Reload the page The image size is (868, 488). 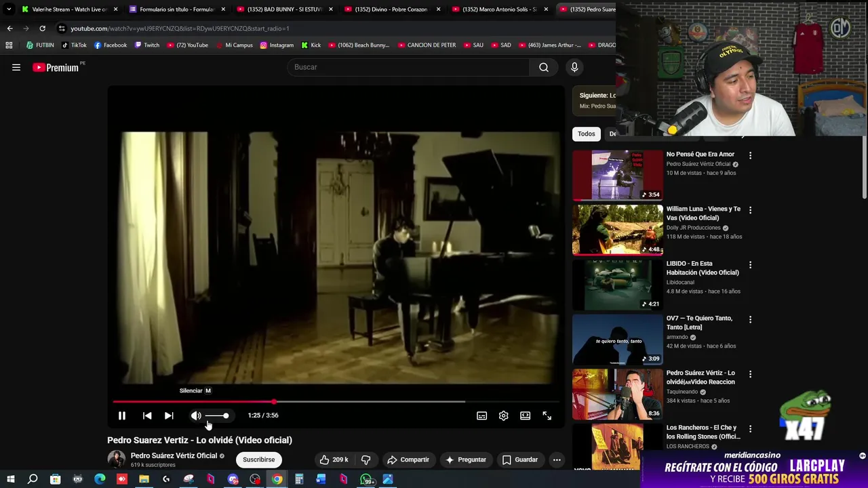[42, 28]
